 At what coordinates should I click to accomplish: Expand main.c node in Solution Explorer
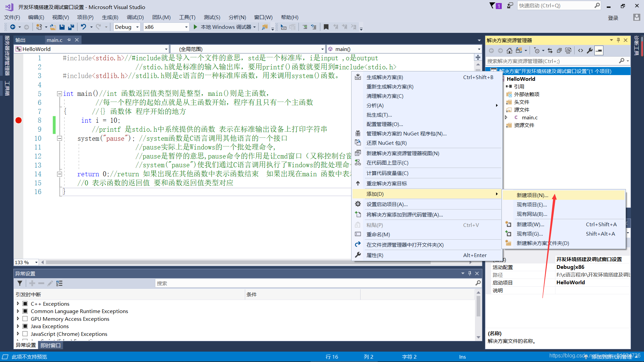tap(506, 118)
